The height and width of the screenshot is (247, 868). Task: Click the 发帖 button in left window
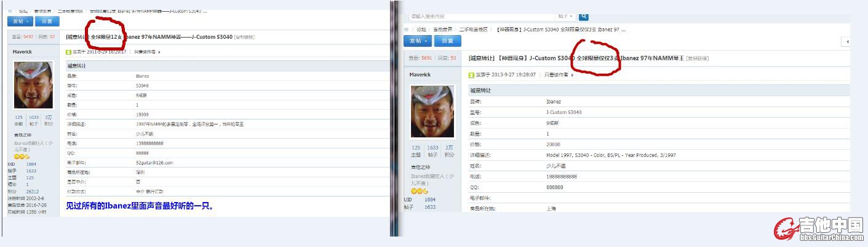20,21
